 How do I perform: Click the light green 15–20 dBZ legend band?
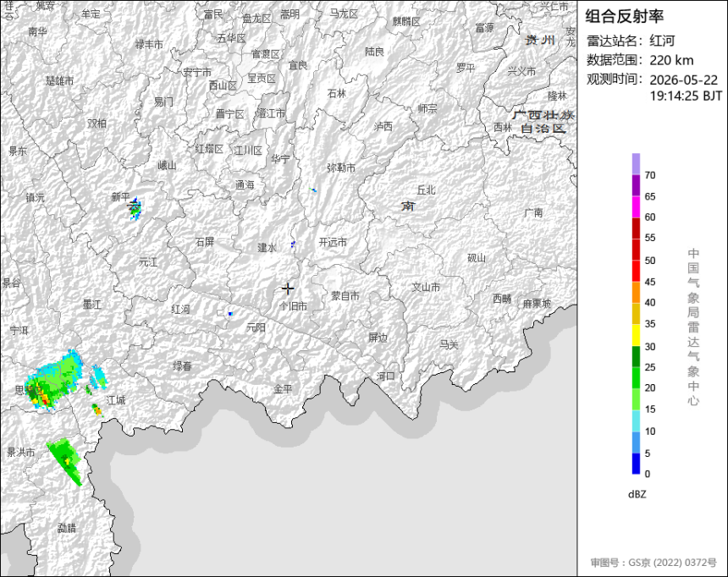(x=636, y=399)
